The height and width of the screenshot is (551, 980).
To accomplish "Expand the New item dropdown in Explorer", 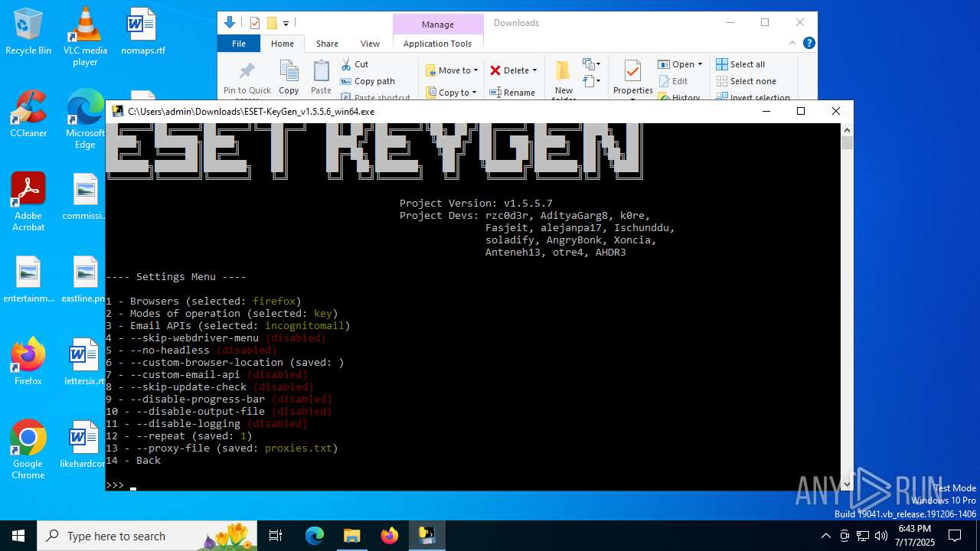I will (591, 64).
